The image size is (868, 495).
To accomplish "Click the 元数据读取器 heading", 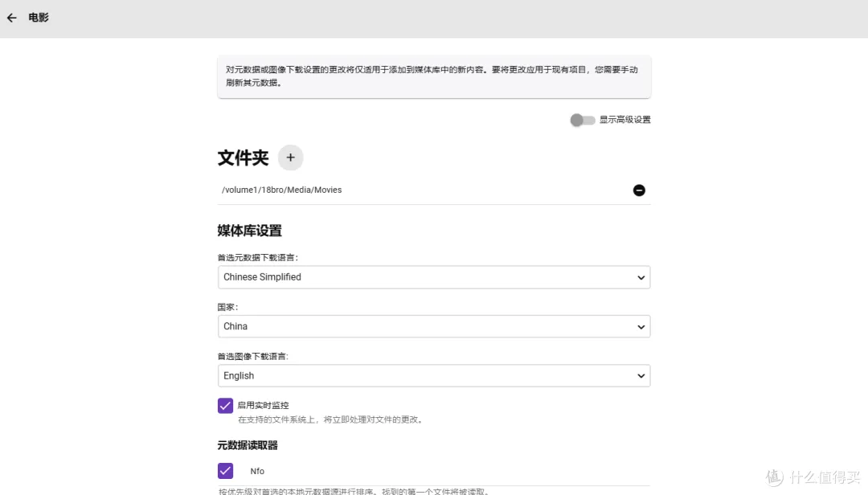I will click(x=248, y=445).
